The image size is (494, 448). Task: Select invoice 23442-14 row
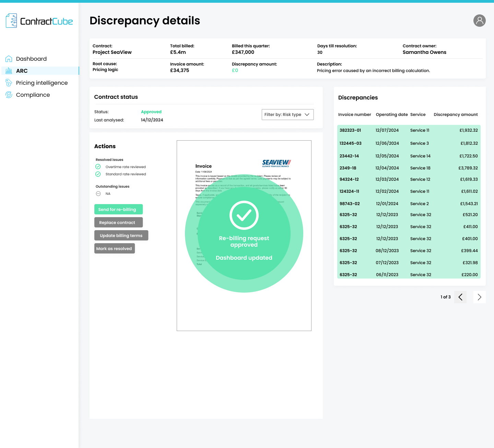click(409, 156)
